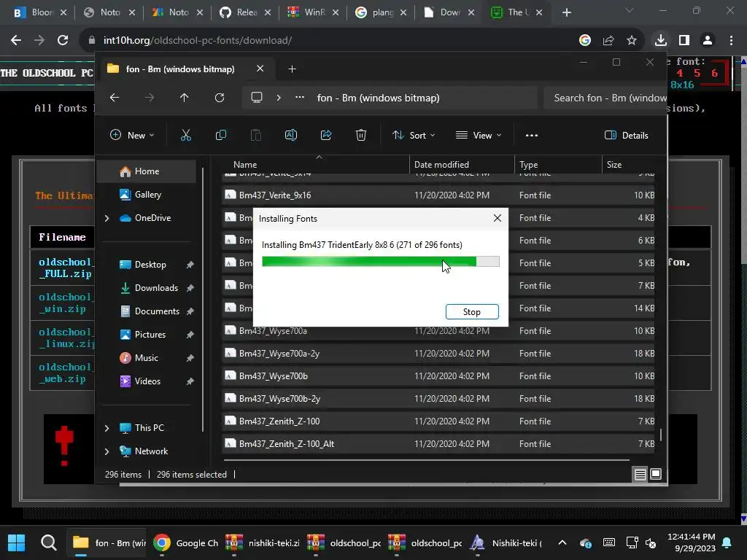Select file Bm437_Zenith_Z-100_Alt
The width and height of the screenshot is (747, 560).
coord(438,444)
